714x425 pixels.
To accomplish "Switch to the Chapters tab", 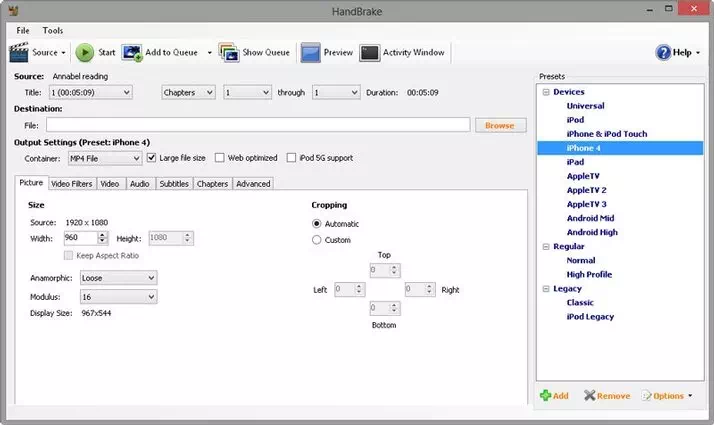I will pyautogui.click(x=212, y=184).
